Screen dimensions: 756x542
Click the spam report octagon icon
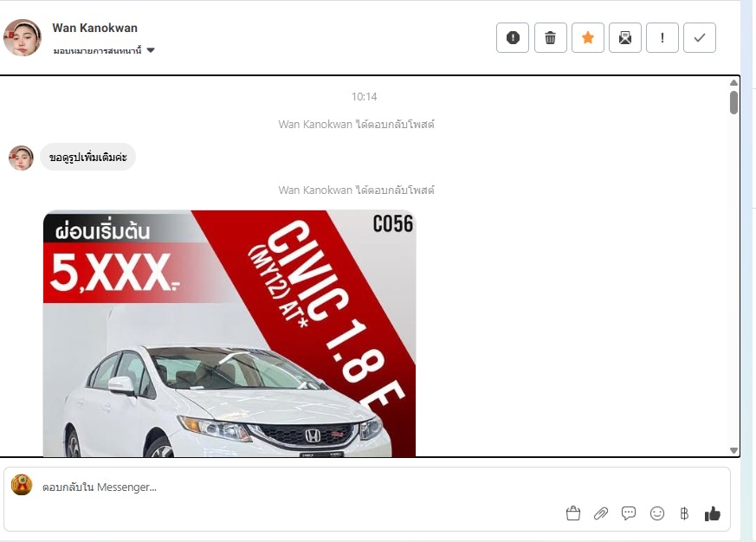click(513, 37)
